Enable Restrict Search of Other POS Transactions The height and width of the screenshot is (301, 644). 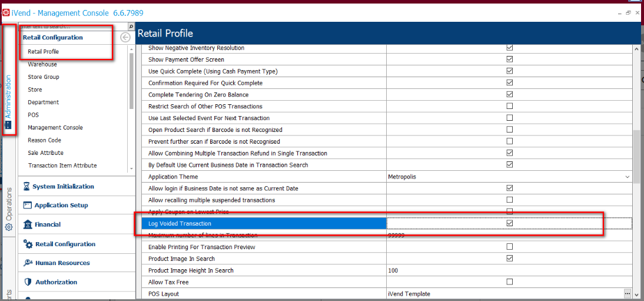tap(510, 106)
